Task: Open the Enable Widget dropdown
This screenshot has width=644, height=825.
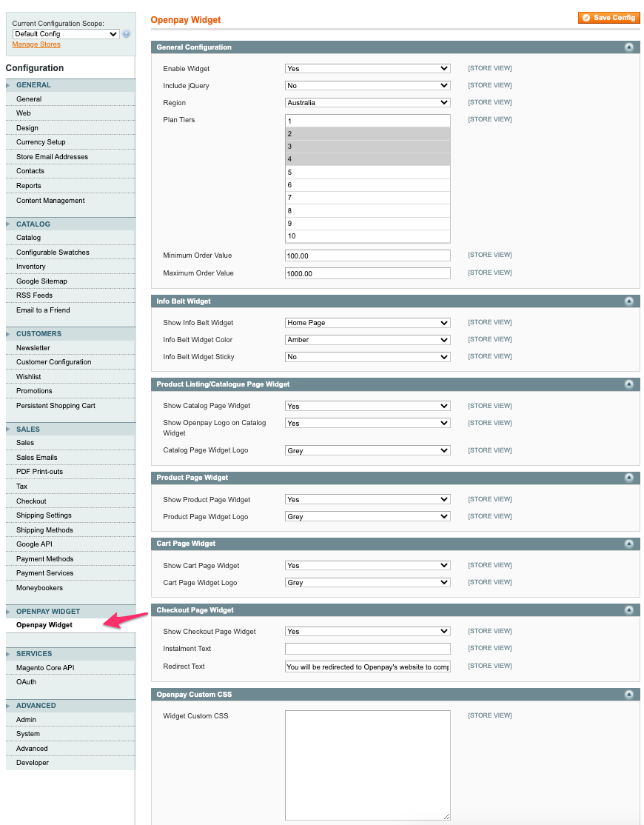Action: coord(367,67)
